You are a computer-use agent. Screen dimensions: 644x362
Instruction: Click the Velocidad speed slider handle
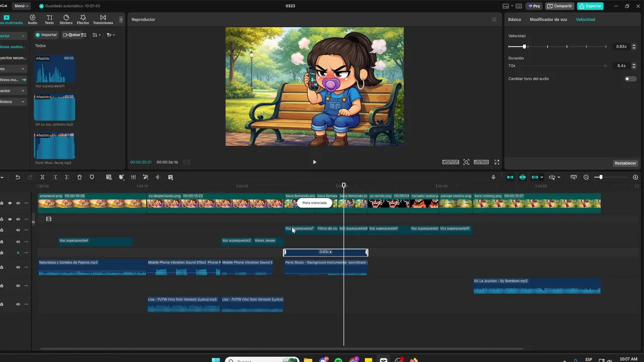524,47
